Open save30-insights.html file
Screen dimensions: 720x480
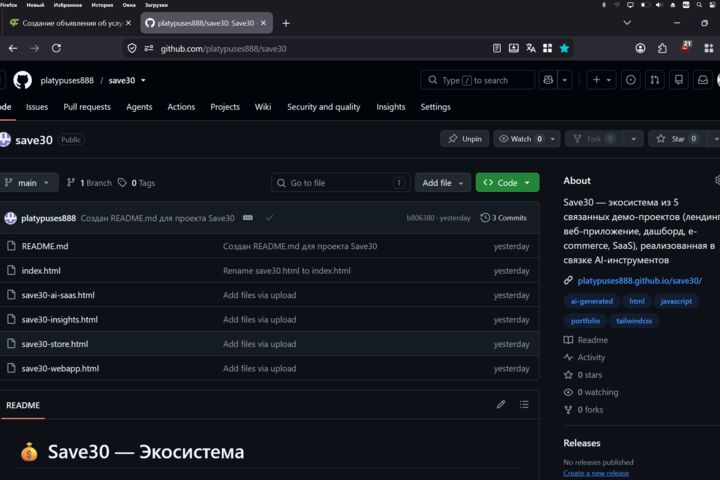click(x=59, y=319)
